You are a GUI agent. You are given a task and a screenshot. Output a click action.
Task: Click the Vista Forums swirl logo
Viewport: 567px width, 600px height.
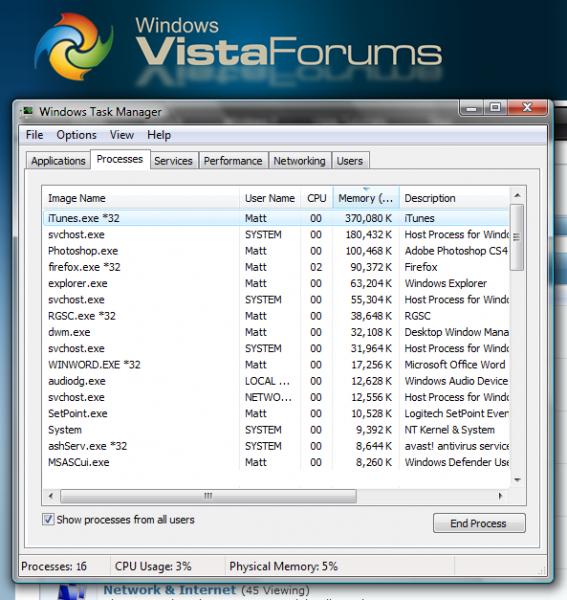[74, 46]
